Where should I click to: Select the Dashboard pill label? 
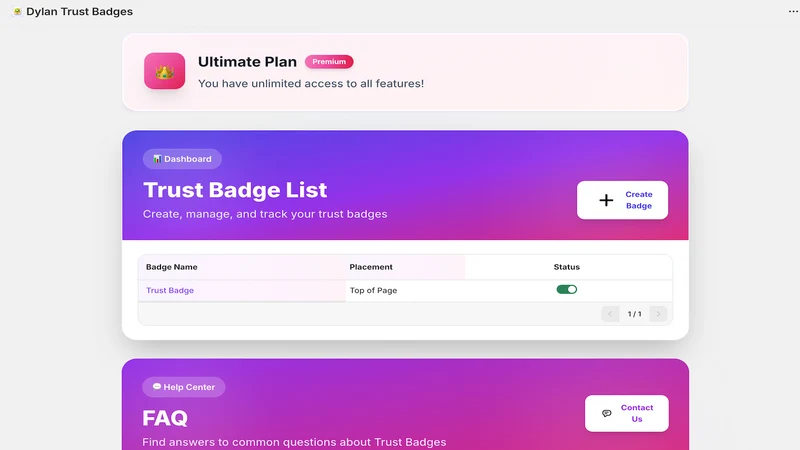(182, 159)
